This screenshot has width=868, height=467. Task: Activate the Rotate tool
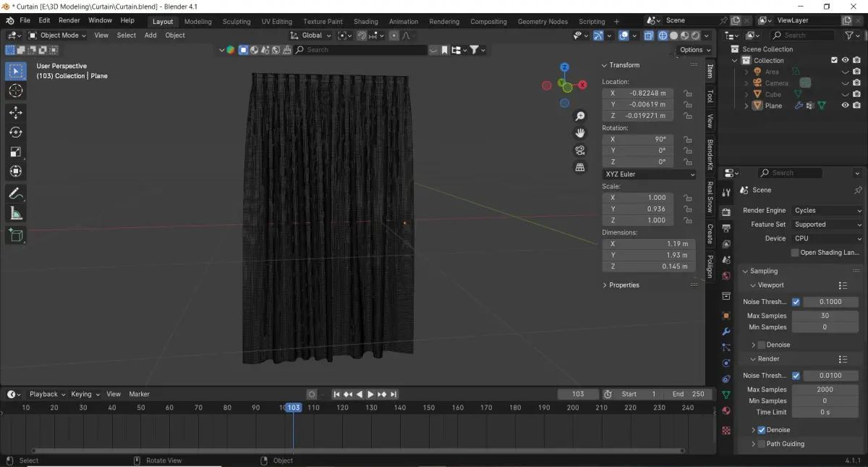coord(15,132)
